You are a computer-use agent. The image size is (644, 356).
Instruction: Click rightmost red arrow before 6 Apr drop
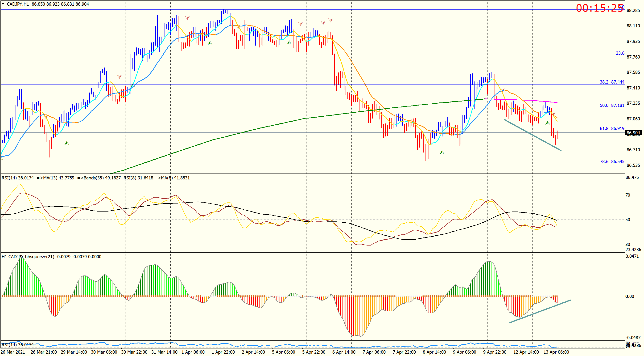click(330, 20)
